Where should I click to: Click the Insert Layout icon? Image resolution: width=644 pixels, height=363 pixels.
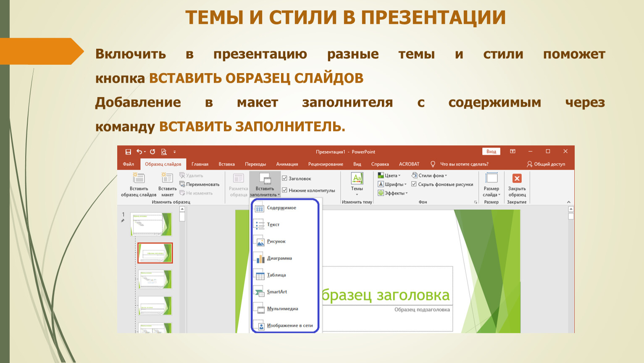[x=167, y=179]
